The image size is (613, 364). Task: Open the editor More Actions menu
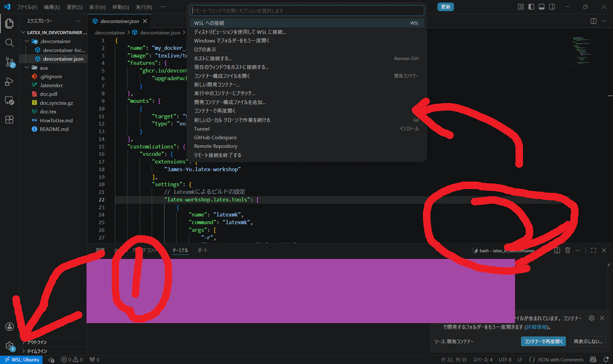click(604, 21)
